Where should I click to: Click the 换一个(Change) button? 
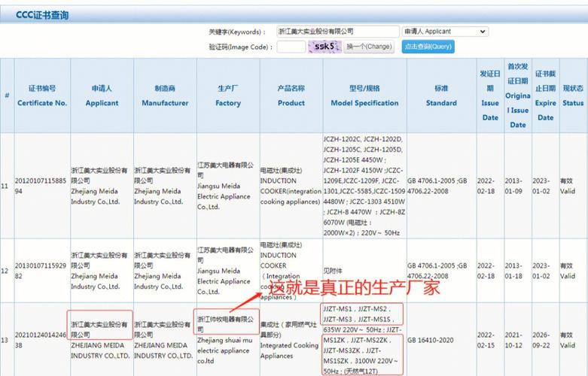click(369, 47)
